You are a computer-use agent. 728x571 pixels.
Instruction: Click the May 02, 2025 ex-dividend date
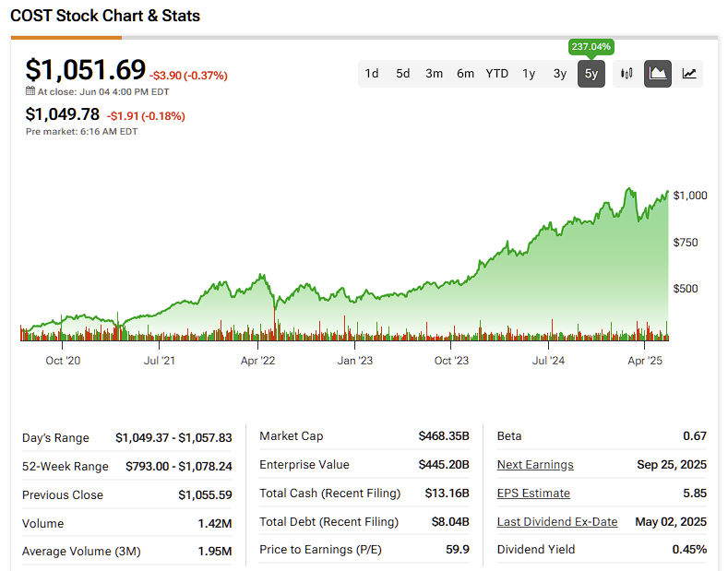(x=671, y=522)
